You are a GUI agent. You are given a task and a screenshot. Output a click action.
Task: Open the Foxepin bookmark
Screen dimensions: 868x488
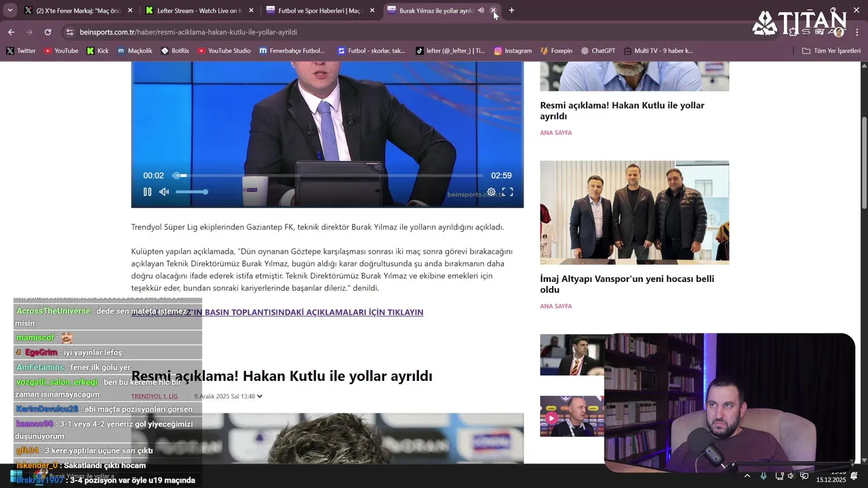click(557, 51)
